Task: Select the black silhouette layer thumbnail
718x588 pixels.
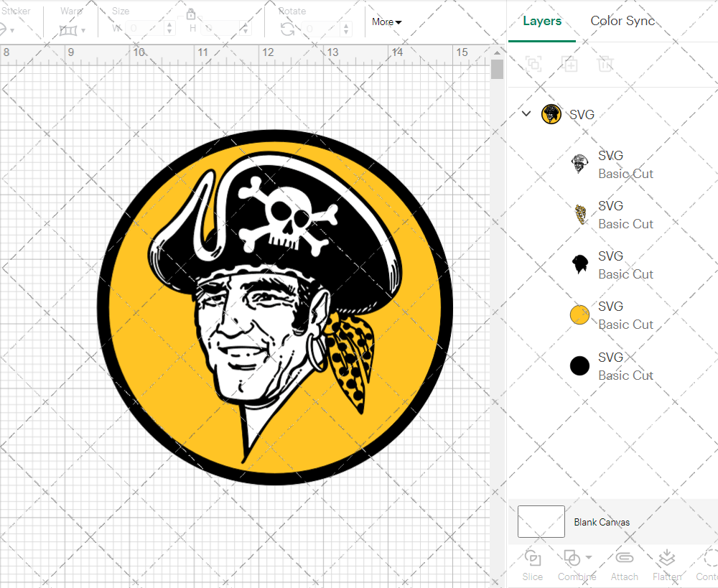Action: pyautogui.click(x=579, y=265)
